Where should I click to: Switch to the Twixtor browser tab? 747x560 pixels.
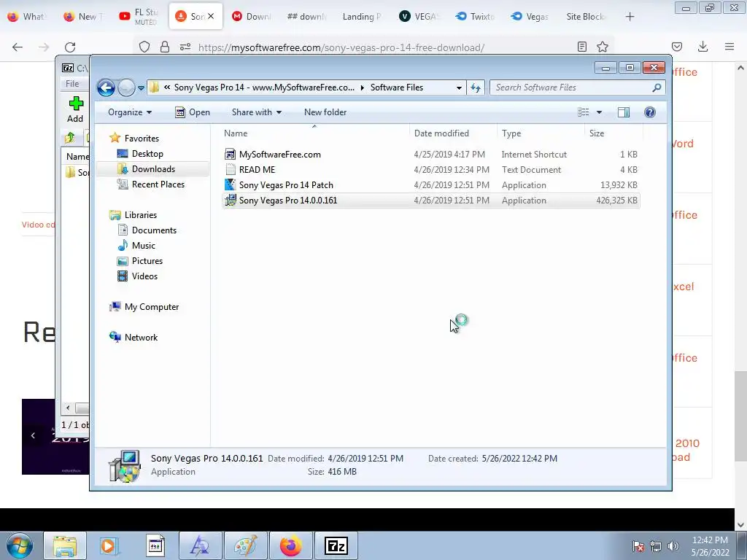pyautogui.click(x=475, y=17)
